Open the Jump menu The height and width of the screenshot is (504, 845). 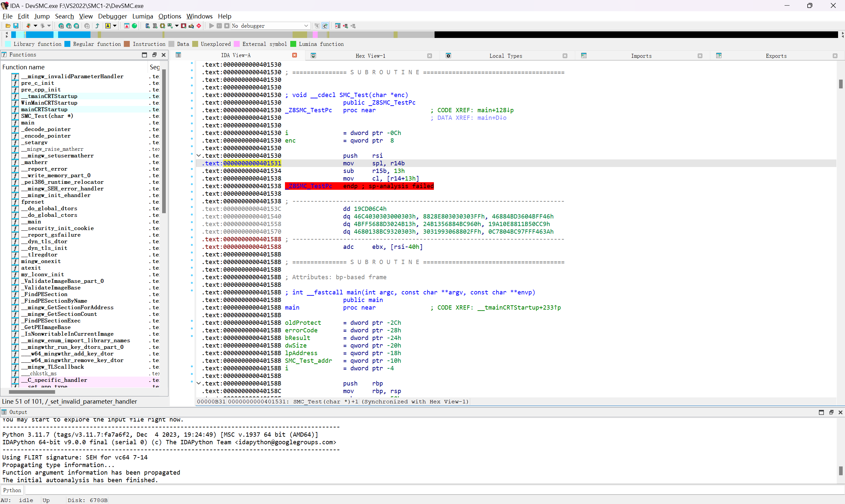pos(42,16)
